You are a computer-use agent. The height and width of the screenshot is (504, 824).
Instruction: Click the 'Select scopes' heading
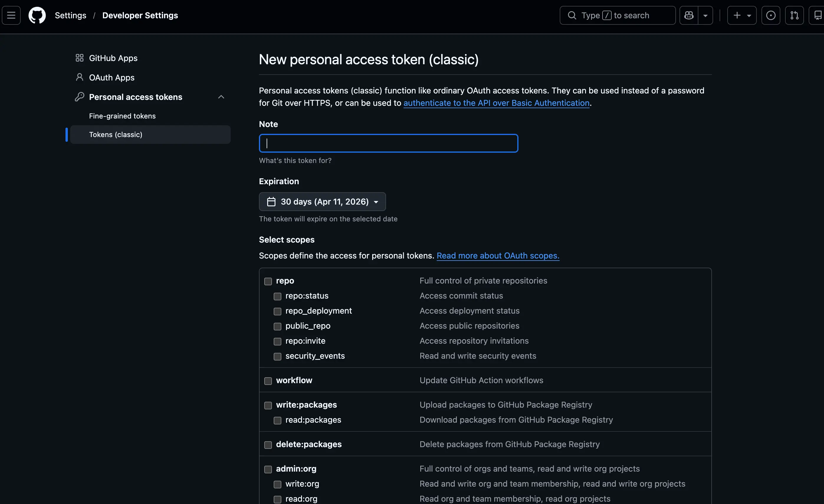tap(287, 240)
